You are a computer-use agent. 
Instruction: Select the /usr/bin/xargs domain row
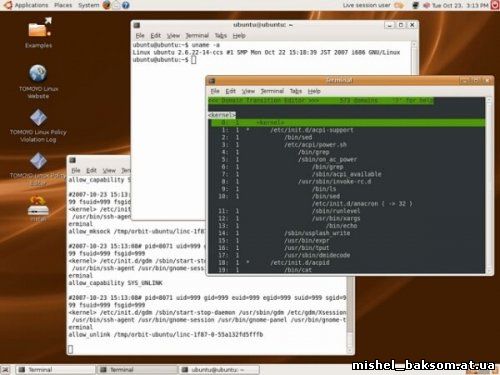coord(346,218)
